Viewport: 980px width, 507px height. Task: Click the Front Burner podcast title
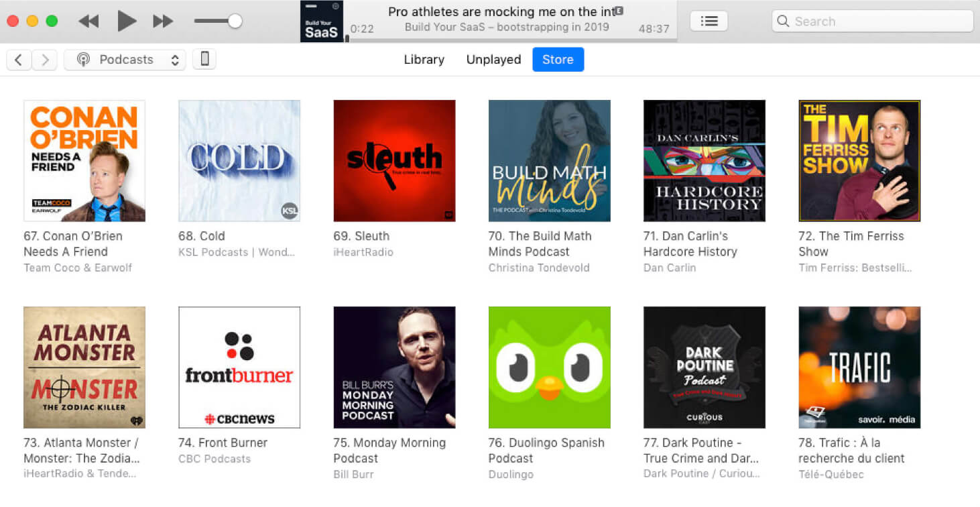(223, 443)
